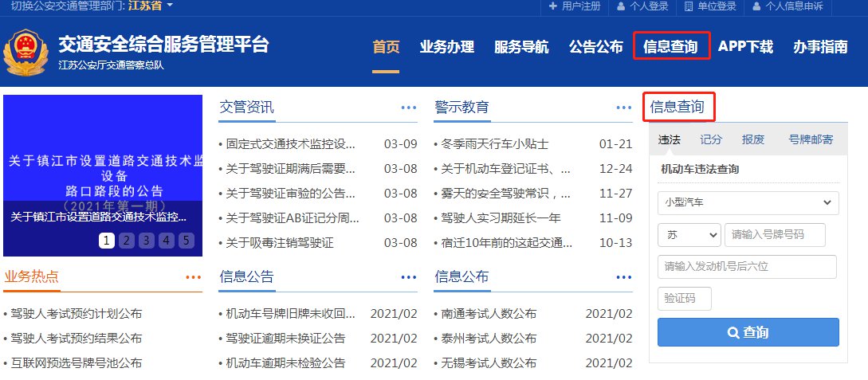This screenshot has height=380, width=868.
Task: Open the 宿迁10年前的这起交通 article
Action: 506,242
